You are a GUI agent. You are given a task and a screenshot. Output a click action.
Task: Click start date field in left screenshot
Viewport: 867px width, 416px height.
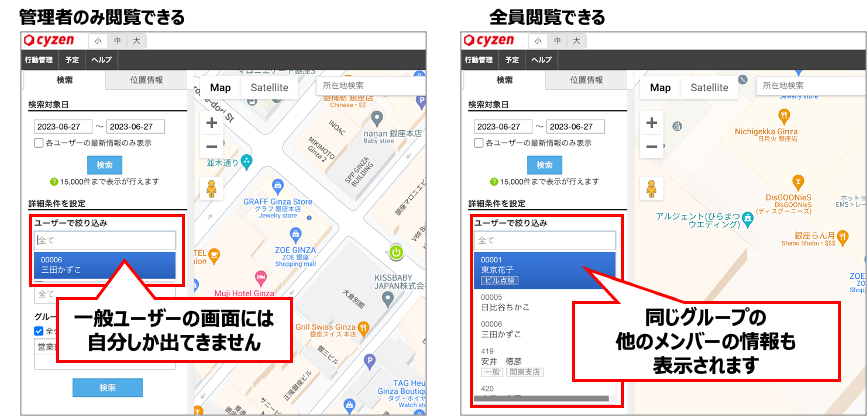[x=63, y=127]
